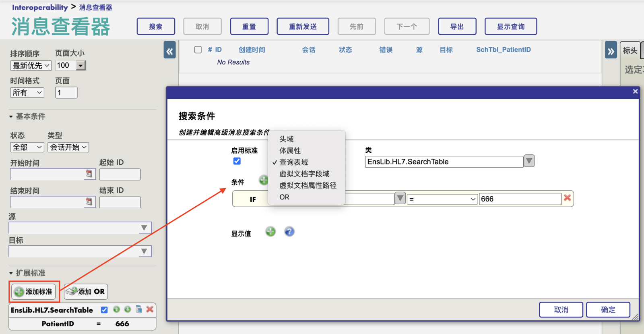
Task: Collapse the left panel with double-arrow icon
Action: coord(169,51)
